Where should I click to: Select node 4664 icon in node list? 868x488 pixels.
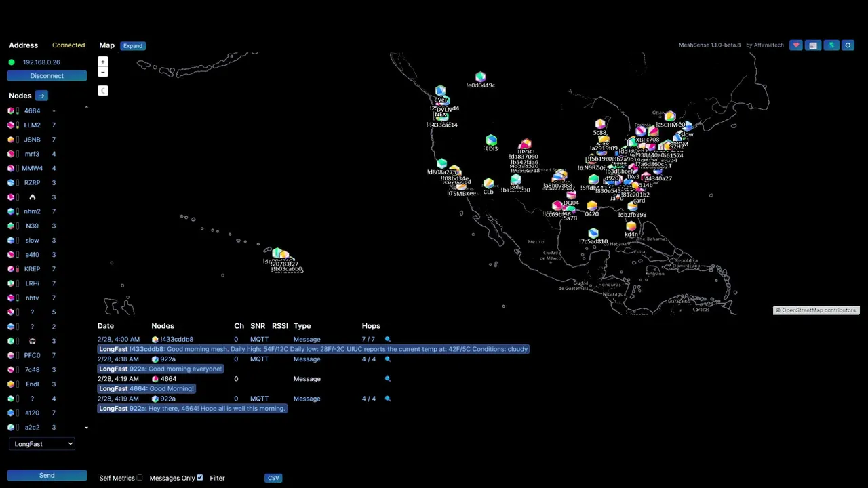click(11, 110)
